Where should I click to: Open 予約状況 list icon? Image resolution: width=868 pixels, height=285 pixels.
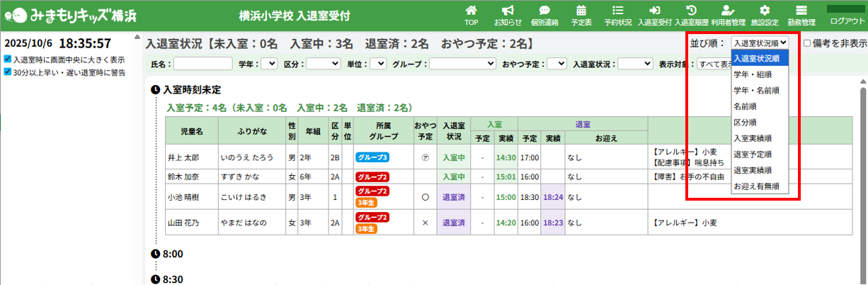[617, 11]
